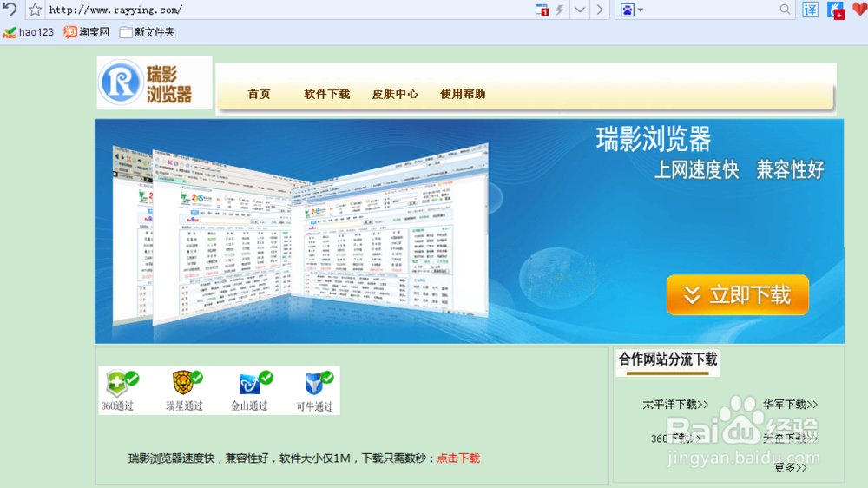Open the hao123 bookmark
This screenshot has width=868, height=488.
click(x=29, y=32)
